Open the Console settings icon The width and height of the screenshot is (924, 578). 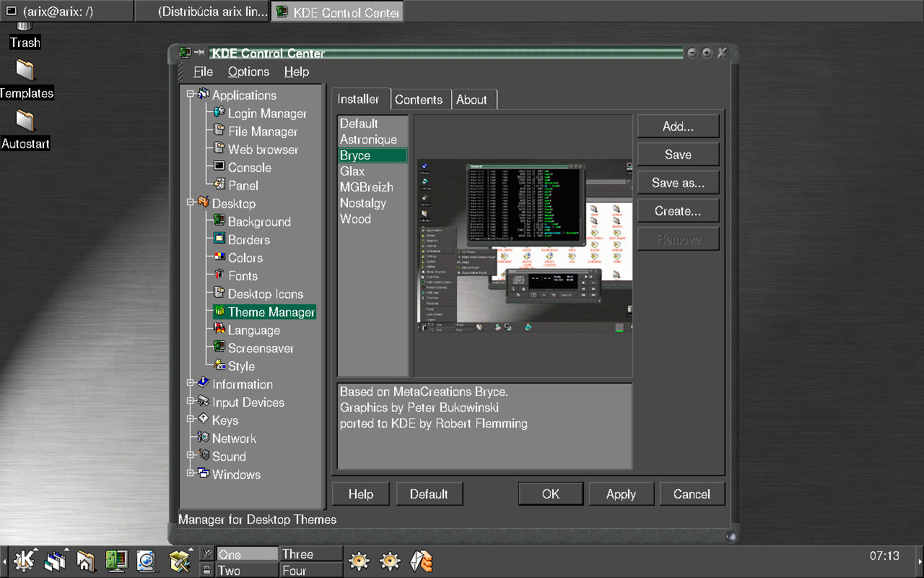219,167
